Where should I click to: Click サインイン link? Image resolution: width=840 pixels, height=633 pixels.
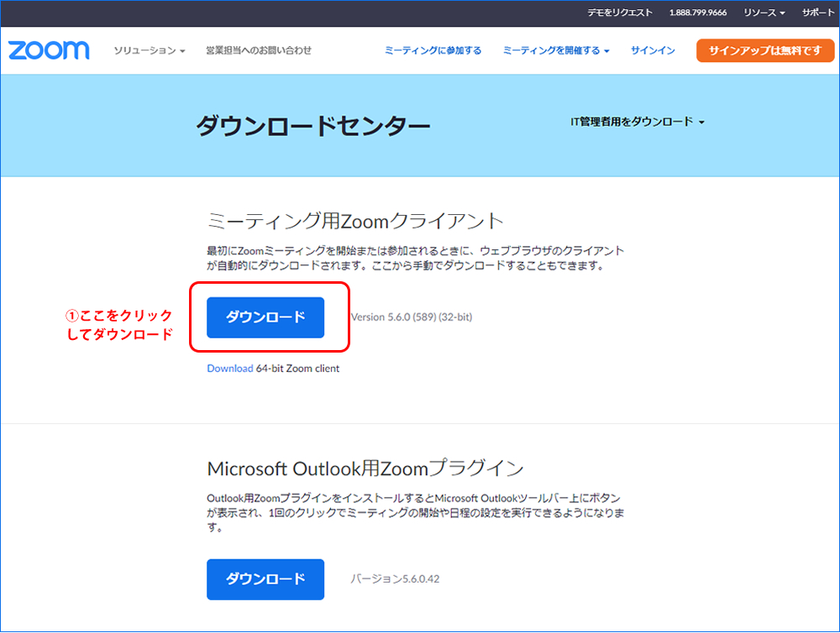653,50
